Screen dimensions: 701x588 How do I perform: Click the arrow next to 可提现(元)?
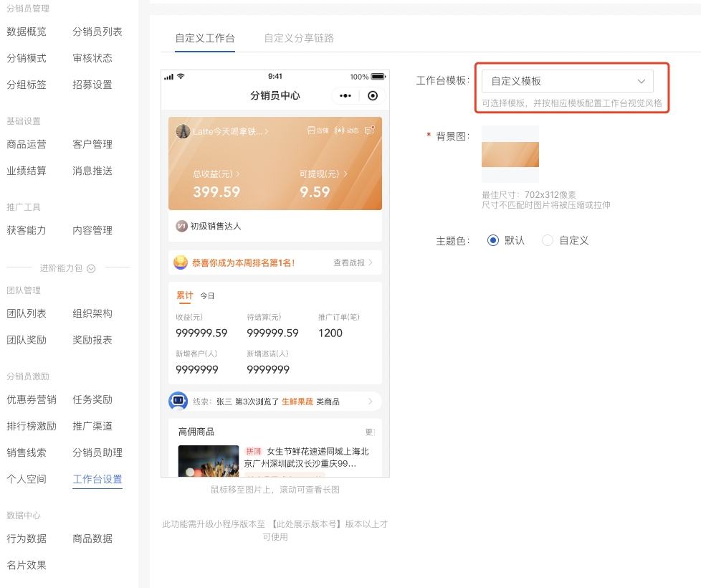tap(345, 174)
